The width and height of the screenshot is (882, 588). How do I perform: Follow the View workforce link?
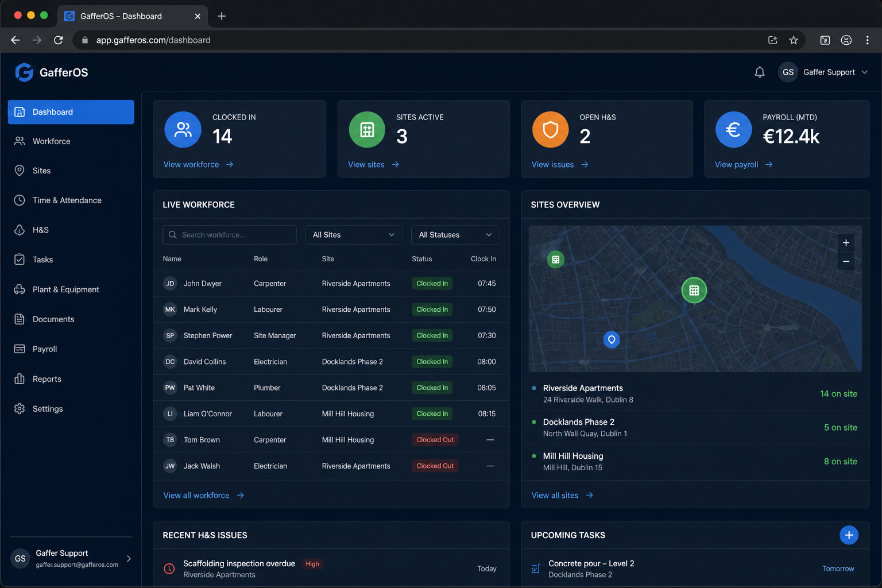[198, 165]
